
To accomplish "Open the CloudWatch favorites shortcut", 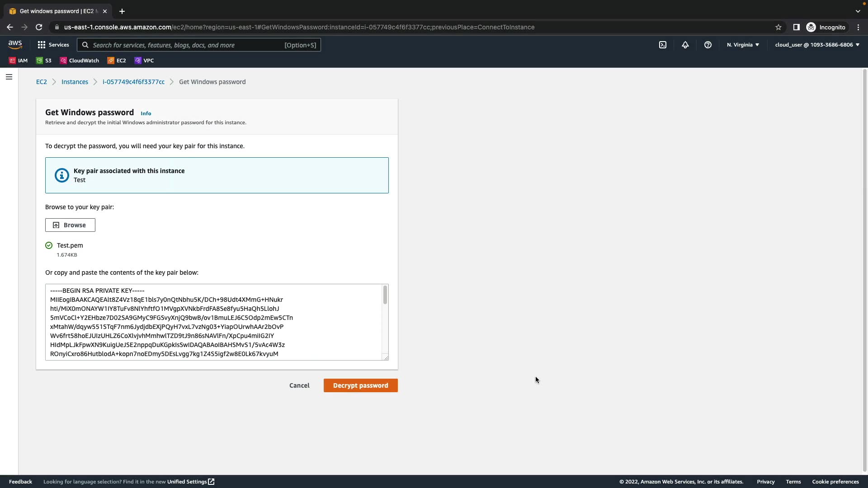I will coord(80,61).
